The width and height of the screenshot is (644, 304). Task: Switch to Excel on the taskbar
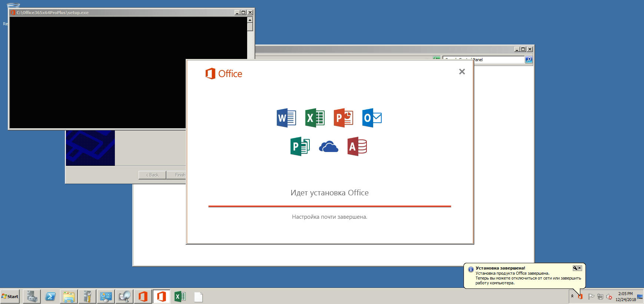coord(180,297)
